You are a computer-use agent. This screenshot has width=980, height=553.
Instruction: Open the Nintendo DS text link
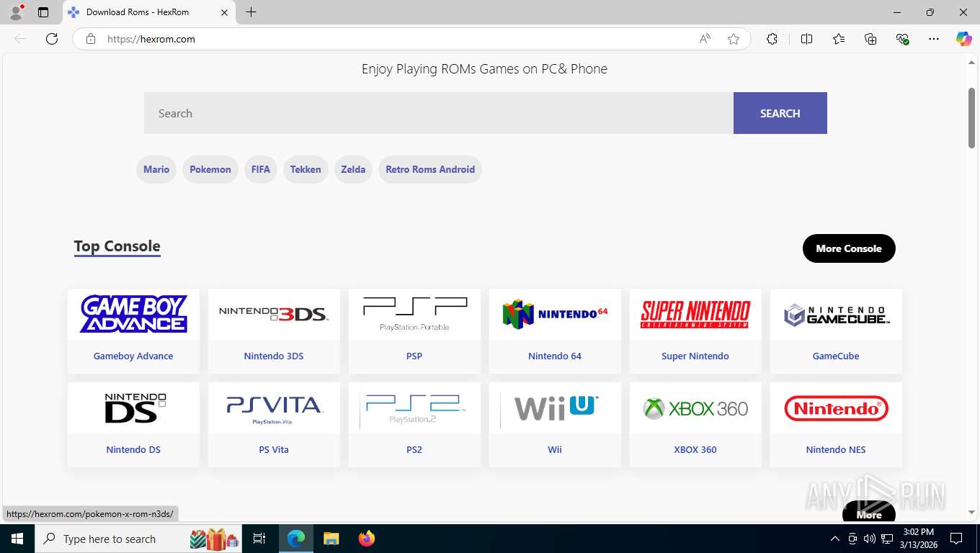[x=133, y=449]
